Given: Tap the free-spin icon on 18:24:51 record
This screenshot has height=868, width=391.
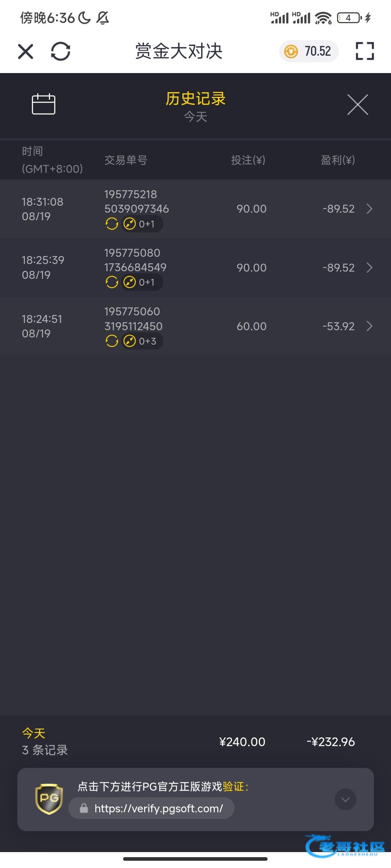Looking at the screenshot, I should 112,341.
